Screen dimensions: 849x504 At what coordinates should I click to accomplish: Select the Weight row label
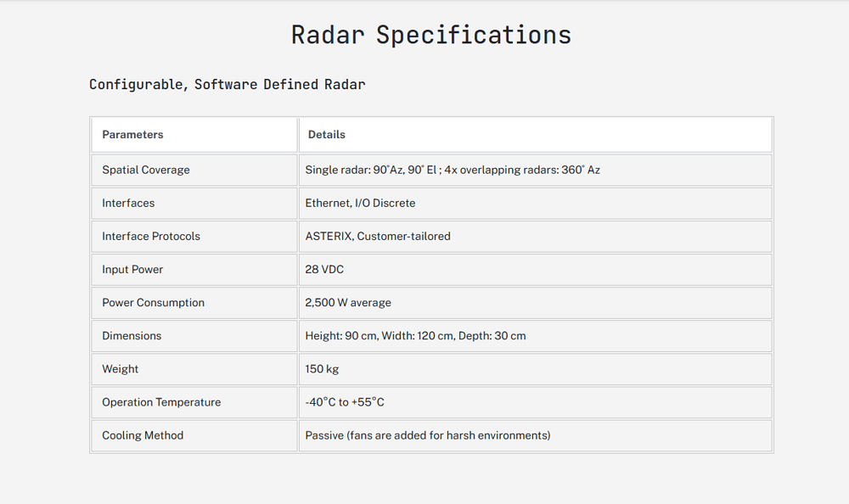pyautogui.click(x=121, y=368)
